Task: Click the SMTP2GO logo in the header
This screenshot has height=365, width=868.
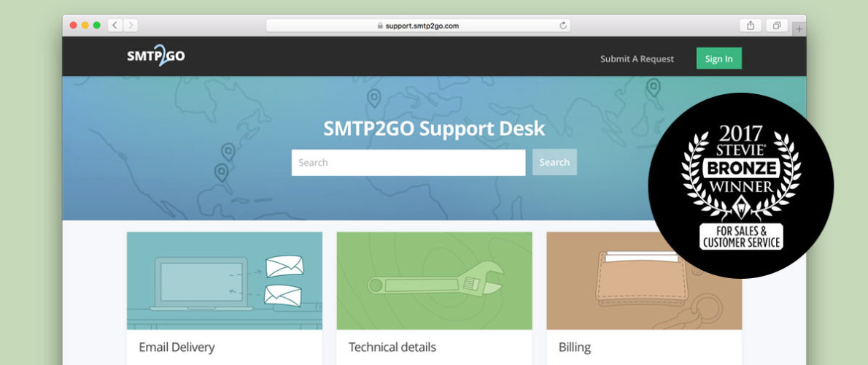Action: (156, 56)
